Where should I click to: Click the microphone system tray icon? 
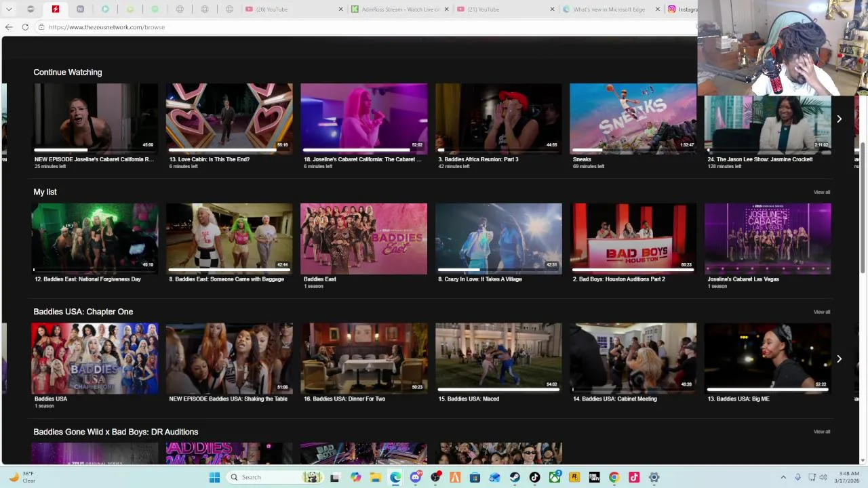[797, 477]
